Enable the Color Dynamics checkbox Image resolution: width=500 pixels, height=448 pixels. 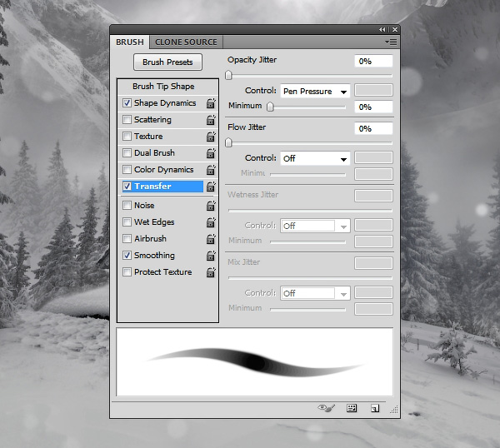(127, 169)
